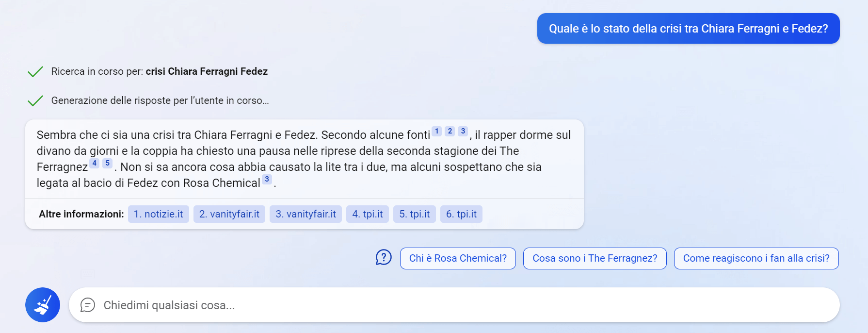The height and width of the screenshot is (333, 868).
Task: Open citation 3 superscript after 'alcune fonti'
Action: coord(463,131)
